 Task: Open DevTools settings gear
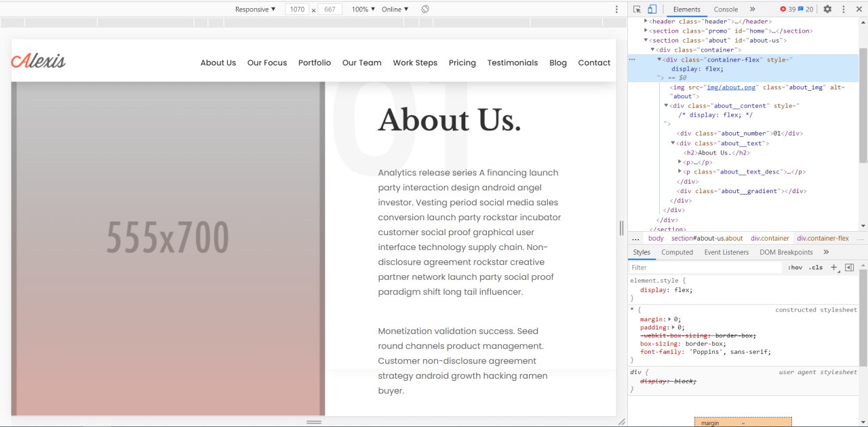[827, 9]
